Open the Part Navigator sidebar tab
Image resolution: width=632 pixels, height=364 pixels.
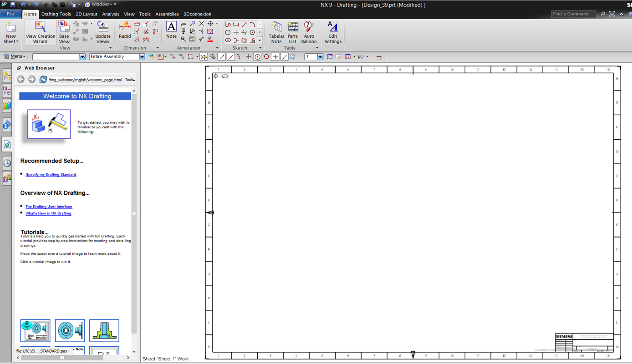(x=7, y=91)
